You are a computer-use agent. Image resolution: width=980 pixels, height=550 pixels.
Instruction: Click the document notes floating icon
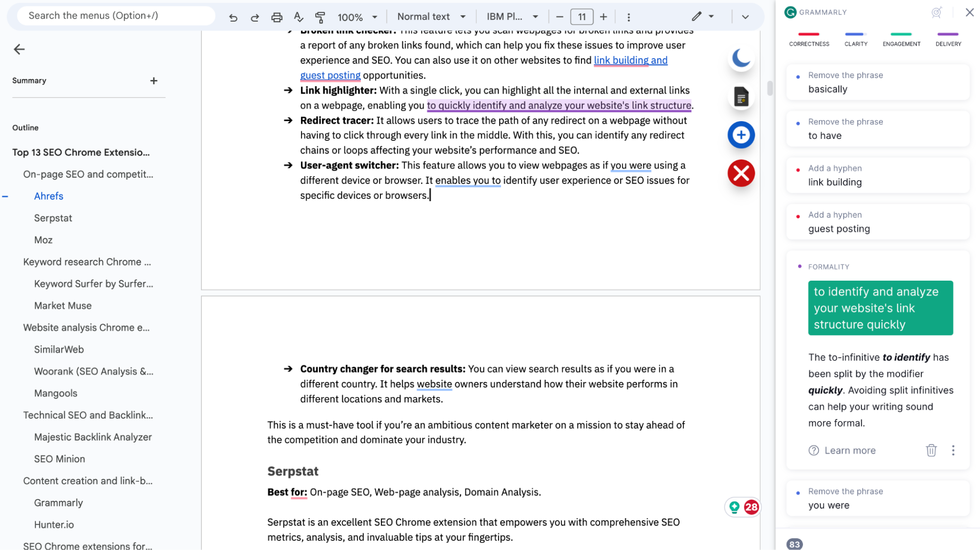pos(741,97)
